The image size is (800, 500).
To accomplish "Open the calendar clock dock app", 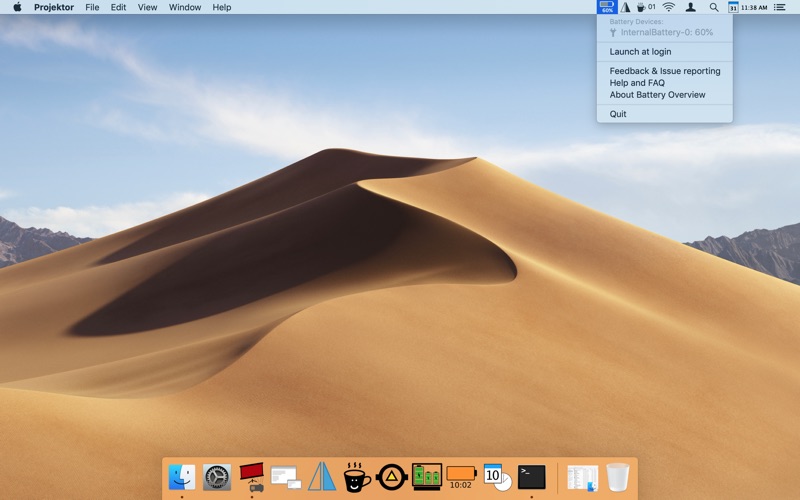I will pyautogui.click(x=497, y=477).
